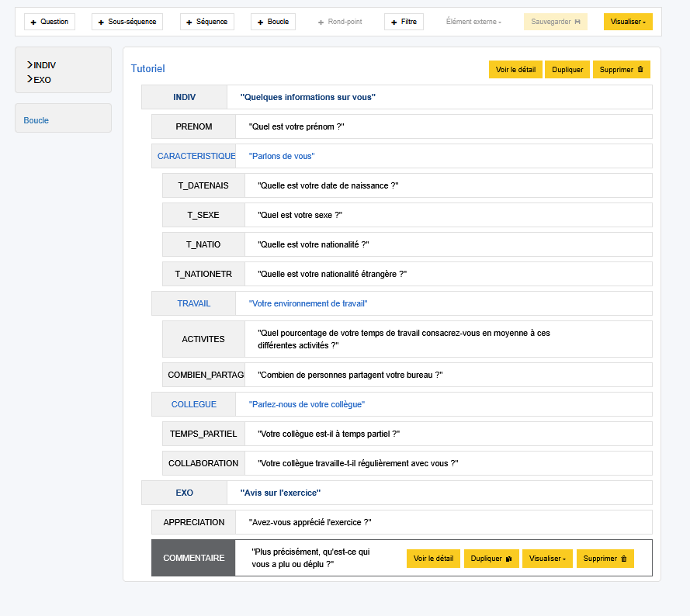Click Dupliquer on the COMMENTAIRE row
Viewport: 690px width, 616px height.
click(491, 559)
